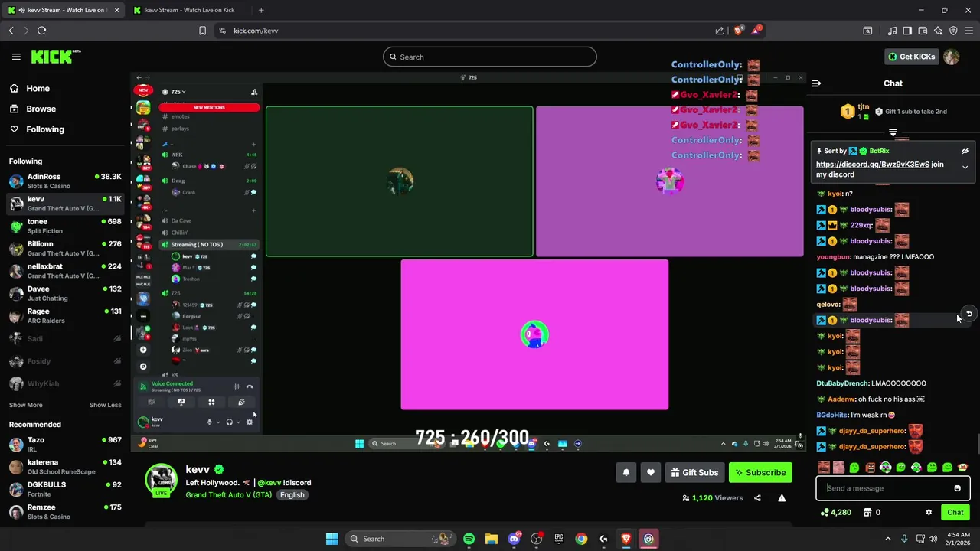Open the user profile avatar menu
Viewport: 980px width, 551px height.
click(952, 57)
